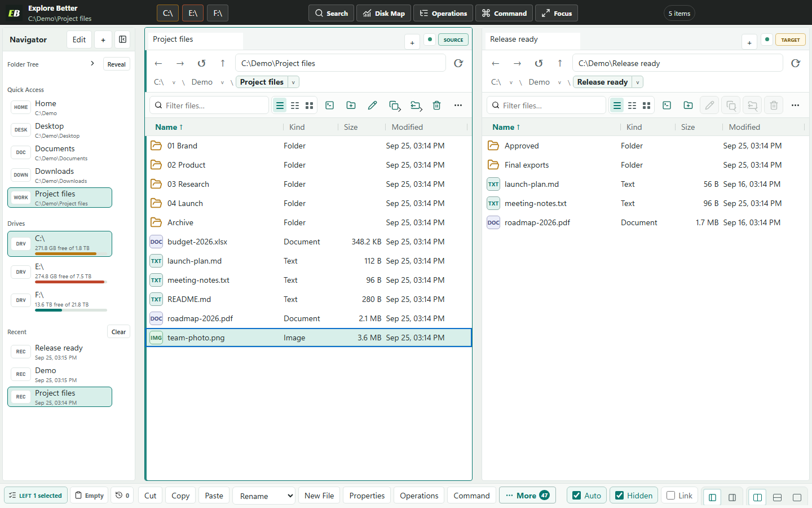The image size is (812, 508).
Task: Select the Project files pane tab
Action: pos(196,40)
